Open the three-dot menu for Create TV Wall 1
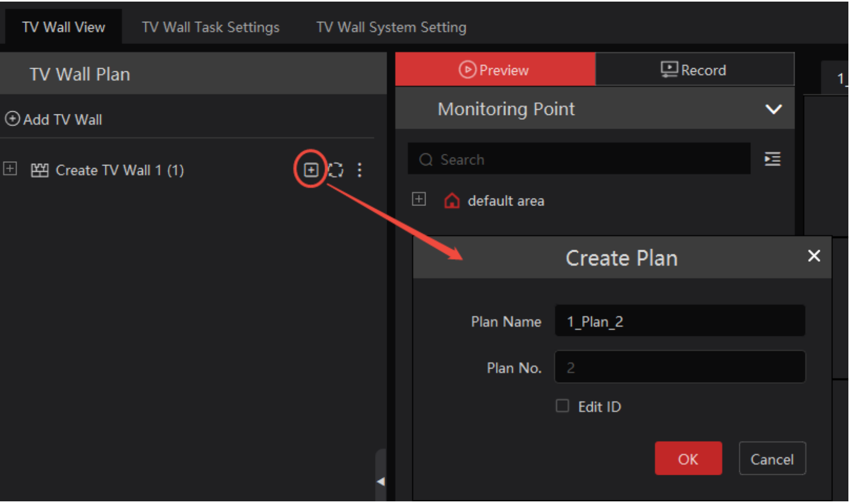The height and width of the screenshot is (504, 850). click(x=359, y=170)
